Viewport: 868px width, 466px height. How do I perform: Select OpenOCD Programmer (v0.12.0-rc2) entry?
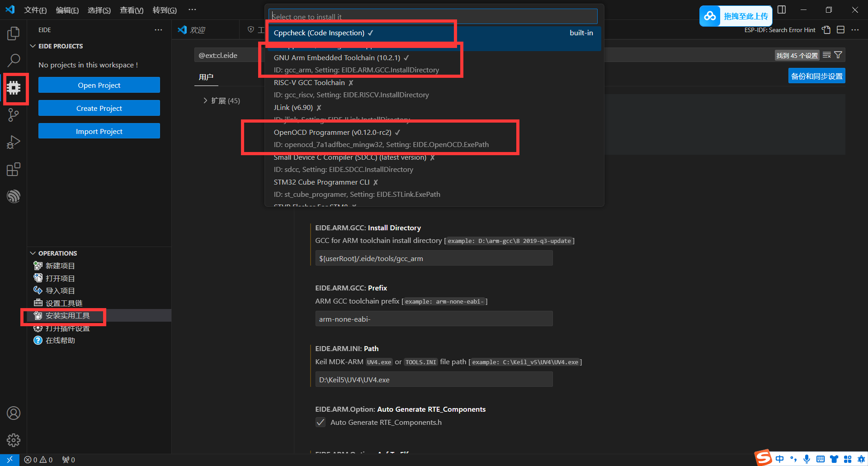coord(434,138)
